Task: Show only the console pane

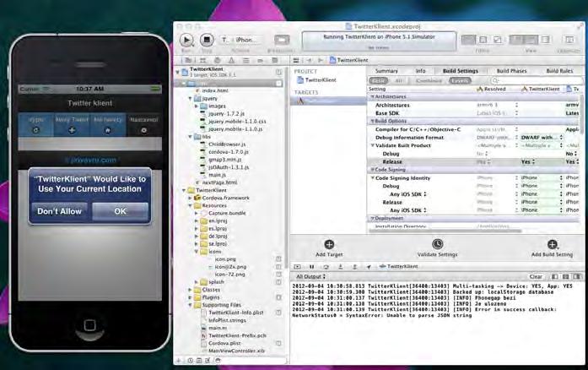Action: coord(577,276)
